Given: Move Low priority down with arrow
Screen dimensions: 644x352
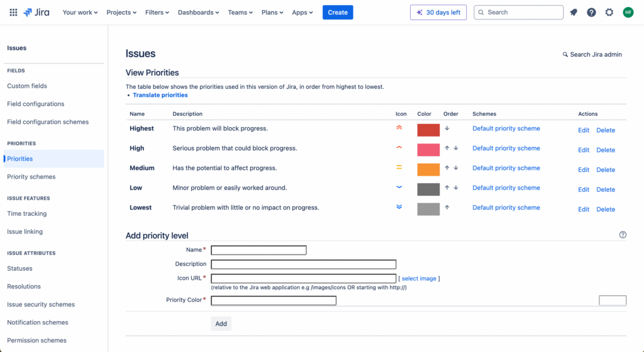Looking at the screenshot, I should 456,188.
